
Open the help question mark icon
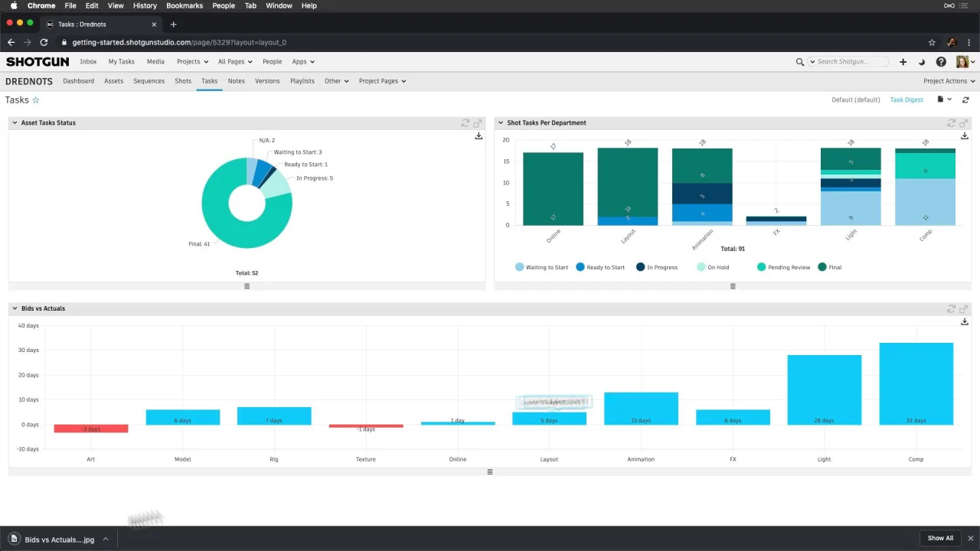[941, 62]
